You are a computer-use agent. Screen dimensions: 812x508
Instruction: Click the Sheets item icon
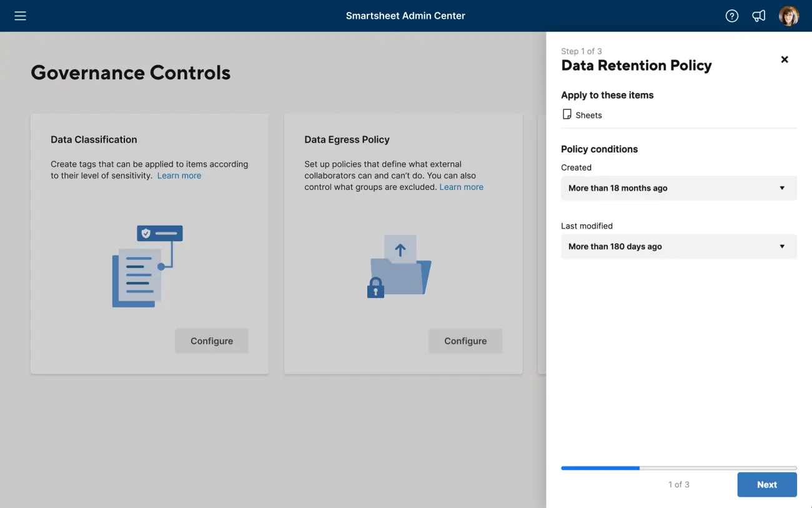click(567, 114)
